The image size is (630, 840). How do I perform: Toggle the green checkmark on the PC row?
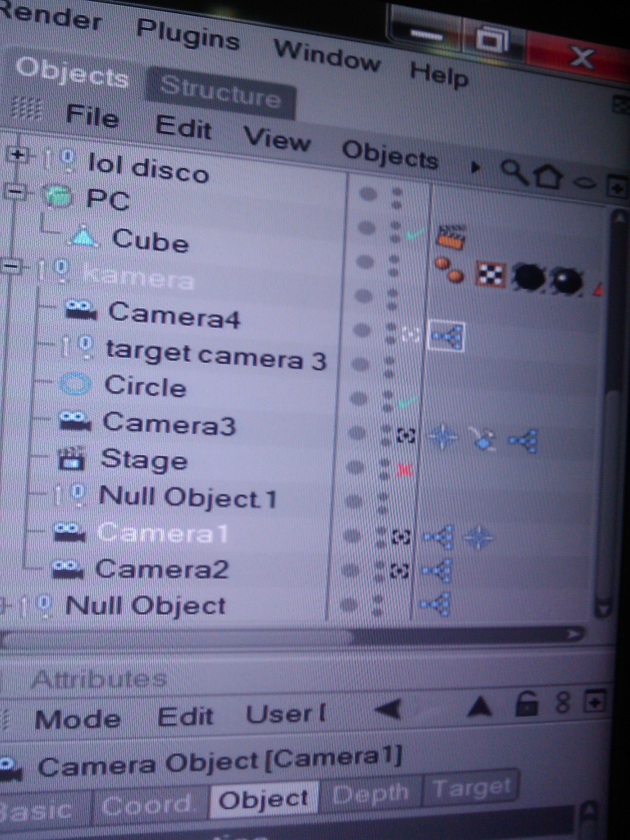[x=415, y=235]
